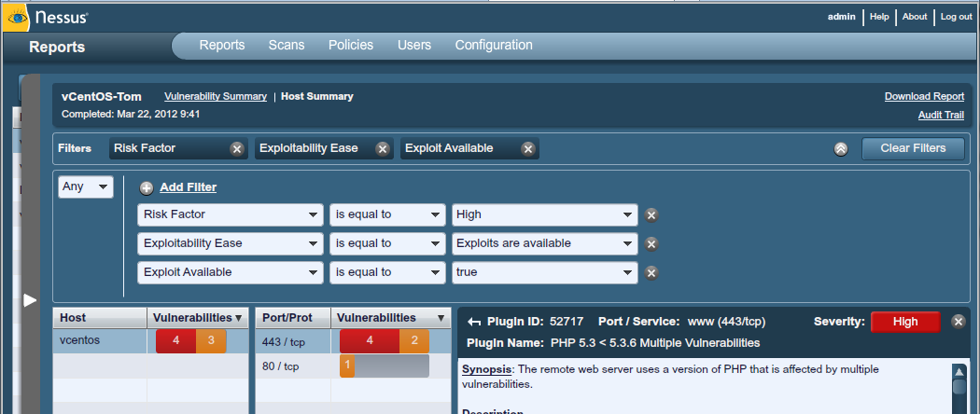Click the plugin detail scrollbar up arrow
The height and width of the screenshot is (414, 980).
click(959, 372)
